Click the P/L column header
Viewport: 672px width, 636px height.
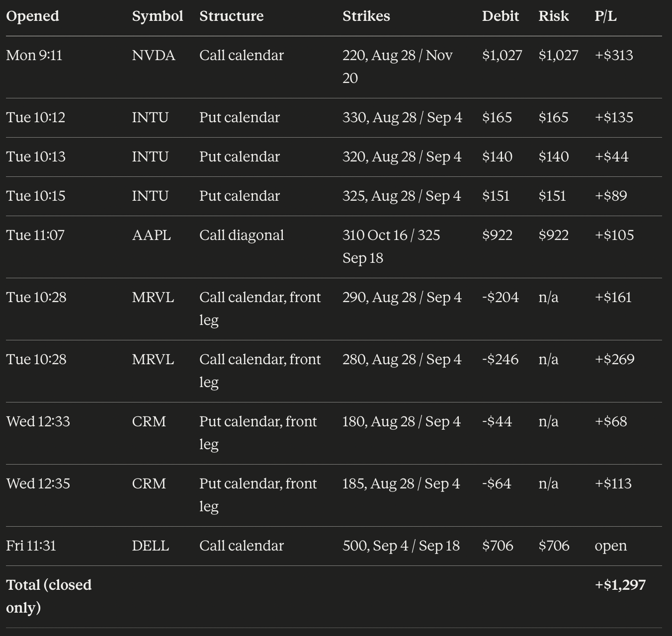(x=605, y=16)
